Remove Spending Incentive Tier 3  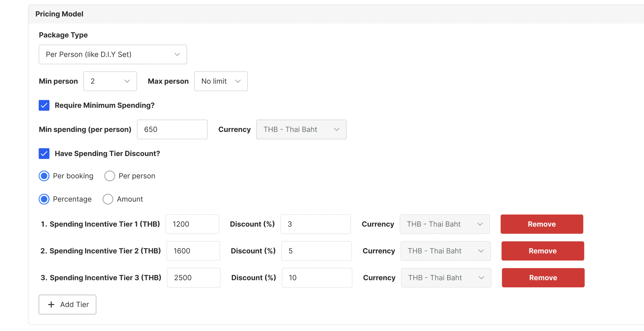pos(543,278)
